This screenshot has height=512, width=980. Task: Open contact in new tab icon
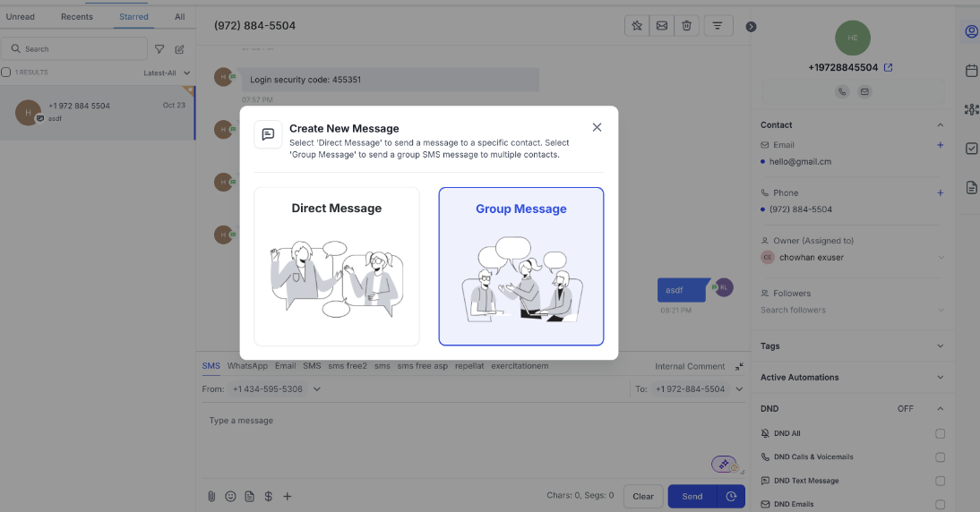(888, 67)
